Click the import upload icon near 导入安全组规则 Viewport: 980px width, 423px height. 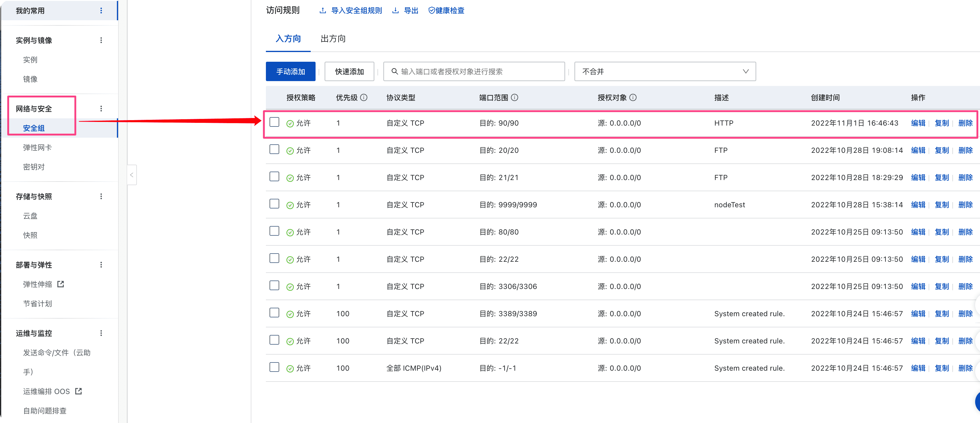(323, 11)
